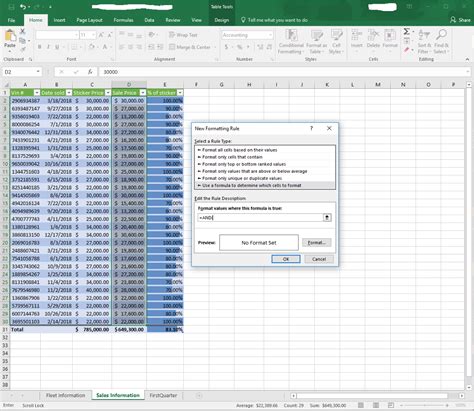Image resolution: width=474 pixels, height=411 pixels.
Task: Click the Percent Style icon
Action: [239, 47]
